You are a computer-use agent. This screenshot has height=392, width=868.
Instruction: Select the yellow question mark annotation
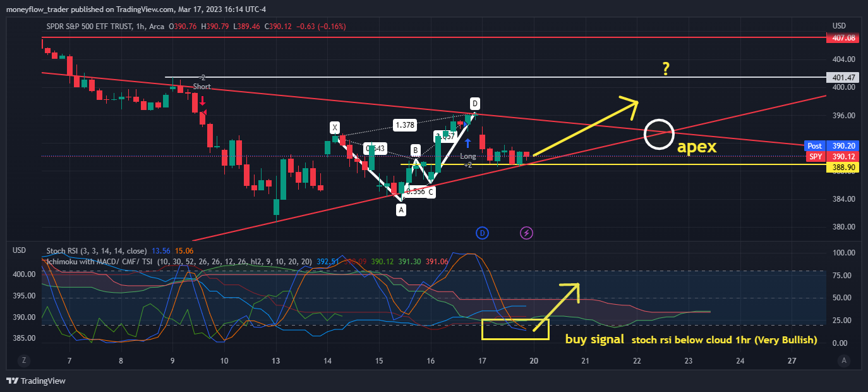pyautogui.click(x=666, y=68)
